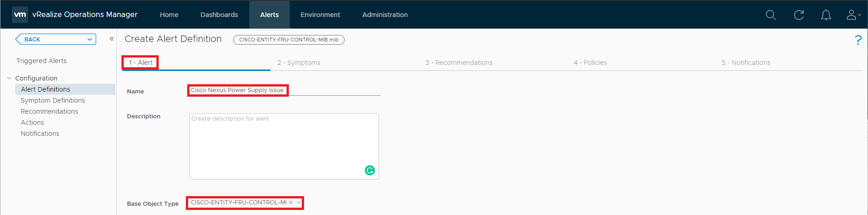Click the green Grammarly icon in description
868x215 pixels.
coord(369,170)
